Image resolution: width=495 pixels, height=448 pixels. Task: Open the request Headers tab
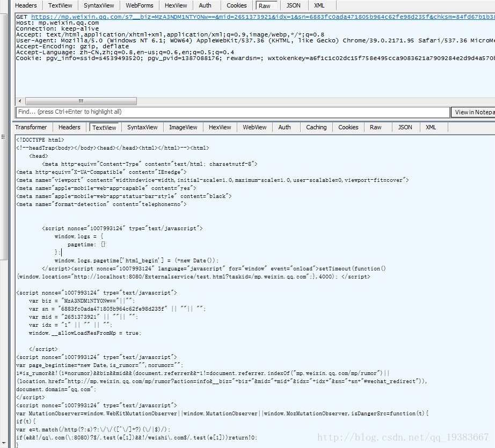click(x=26, y=5)
